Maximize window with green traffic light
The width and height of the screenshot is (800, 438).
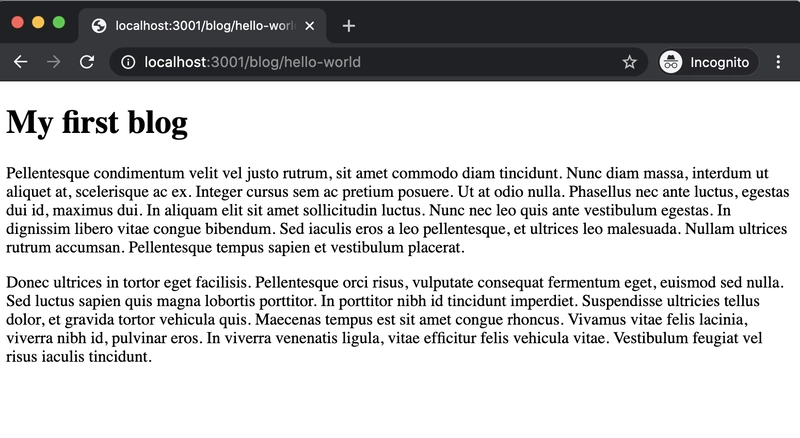[59, 22]
